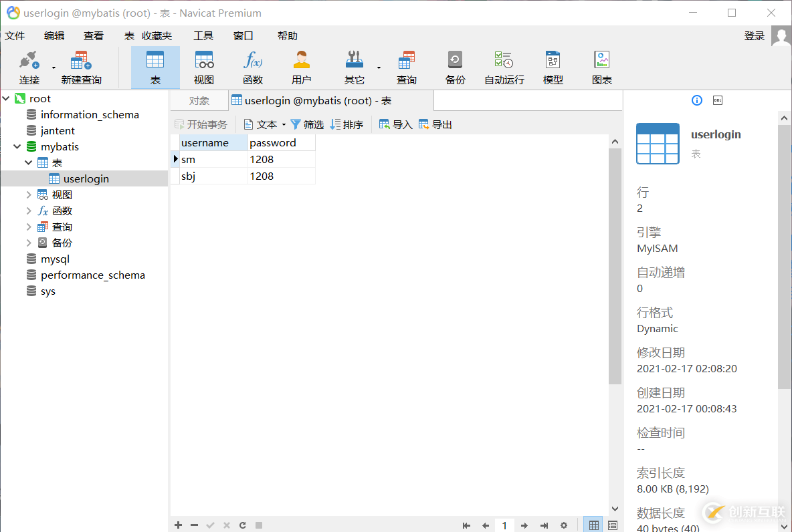Collapse the mybatis database node
The image size is (792, 532).
(17, 146)
